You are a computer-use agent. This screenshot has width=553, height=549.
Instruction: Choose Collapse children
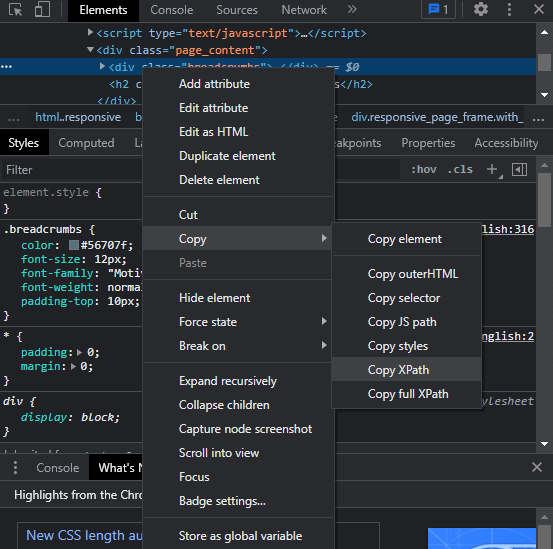(238, 405)
